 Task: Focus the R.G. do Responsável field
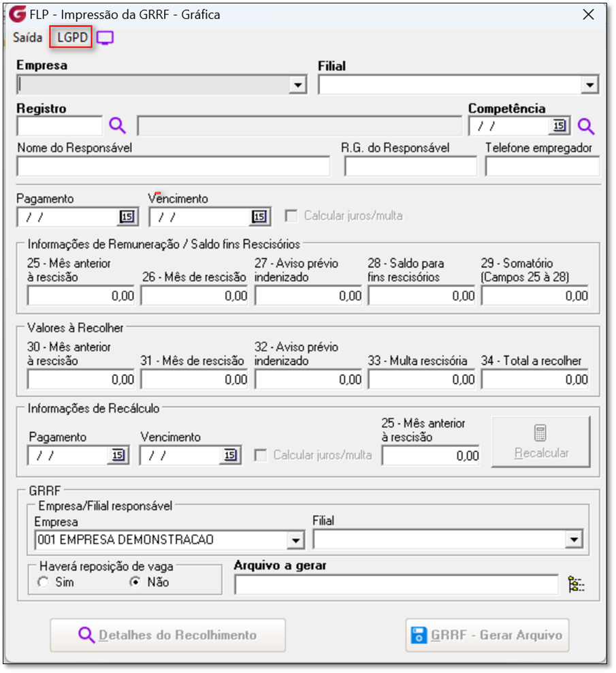pos(410,166)
